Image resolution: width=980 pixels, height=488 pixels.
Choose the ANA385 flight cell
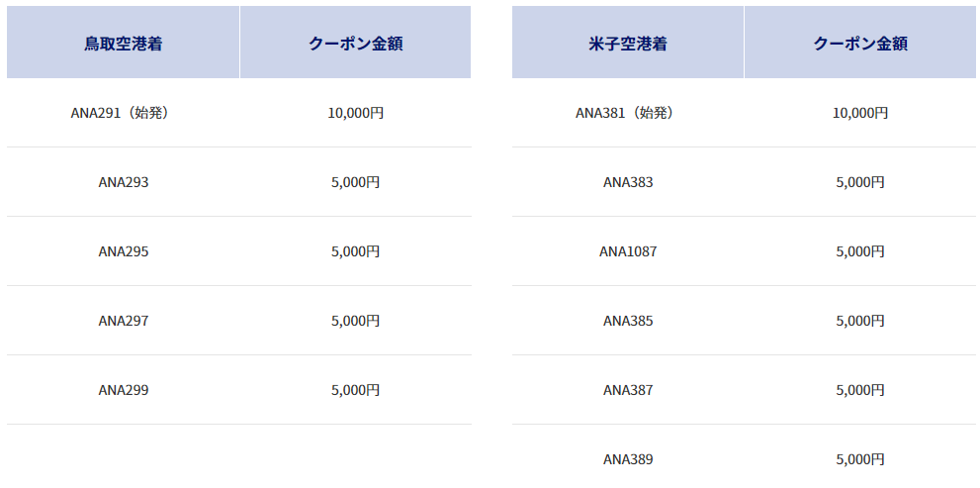tap(628, 321)
